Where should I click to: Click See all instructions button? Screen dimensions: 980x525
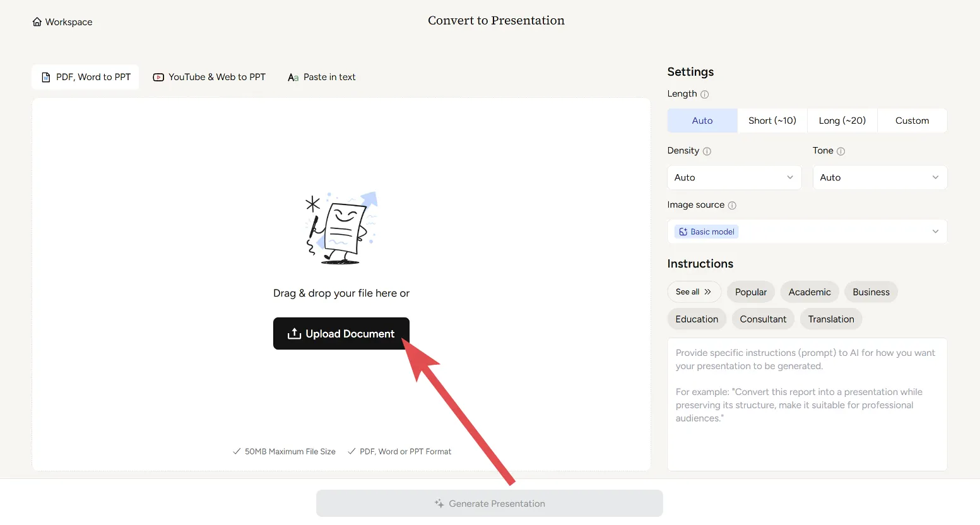click(694, 292)
